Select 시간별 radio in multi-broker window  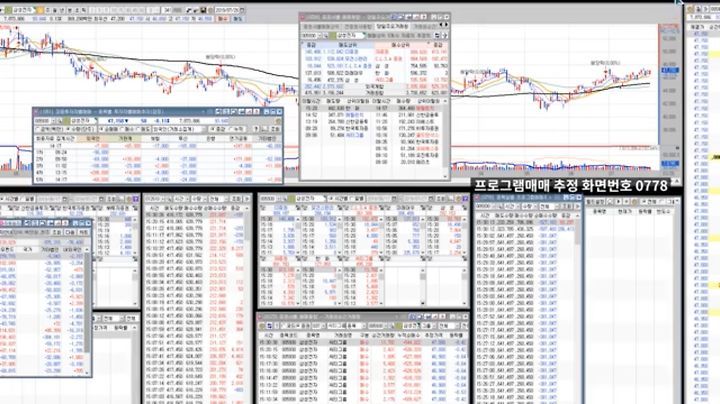[x=337, y=199]
